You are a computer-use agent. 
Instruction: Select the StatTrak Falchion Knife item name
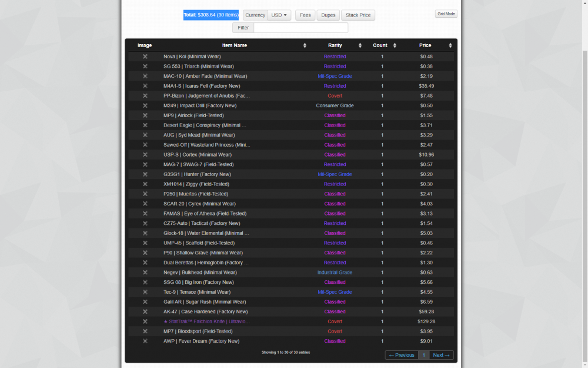[206, 321]
